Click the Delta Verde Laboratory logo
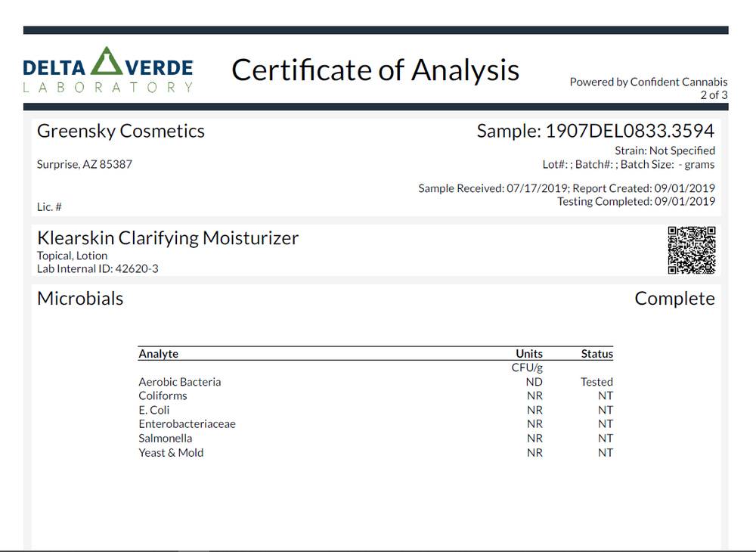 (x=108, y=70)
